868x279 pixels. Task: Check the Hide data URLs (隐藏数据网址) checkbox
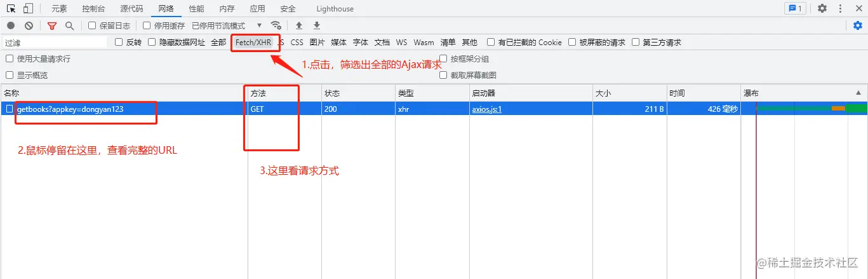152,42
